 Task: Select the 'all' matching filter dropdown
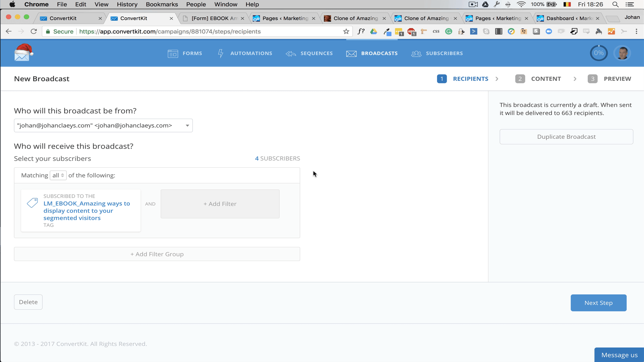coord(57,175)
